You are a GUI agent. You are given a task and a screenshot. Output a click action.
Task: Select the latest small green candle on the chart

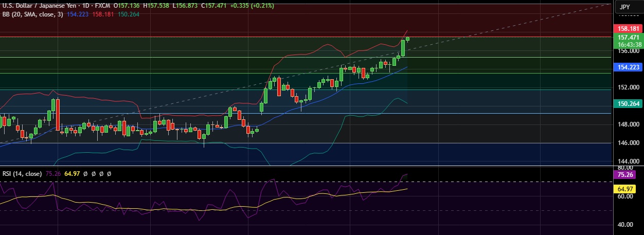408,38
